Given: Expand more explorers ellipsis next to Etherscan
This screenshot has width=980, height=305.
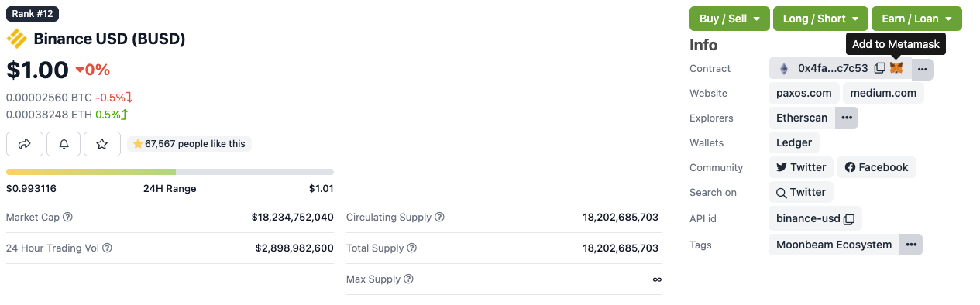Looking at the screenshot, I should (847, 118).
